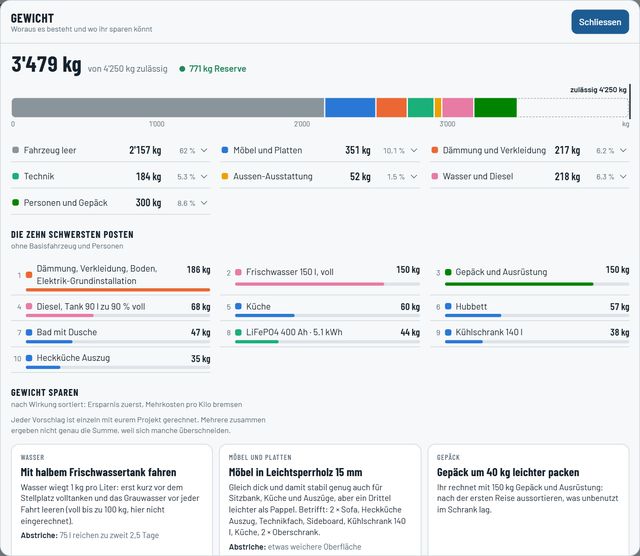Click the blue Möbel bar segment
Viewport: 640px width, 556px height.
tap(350, 107)
